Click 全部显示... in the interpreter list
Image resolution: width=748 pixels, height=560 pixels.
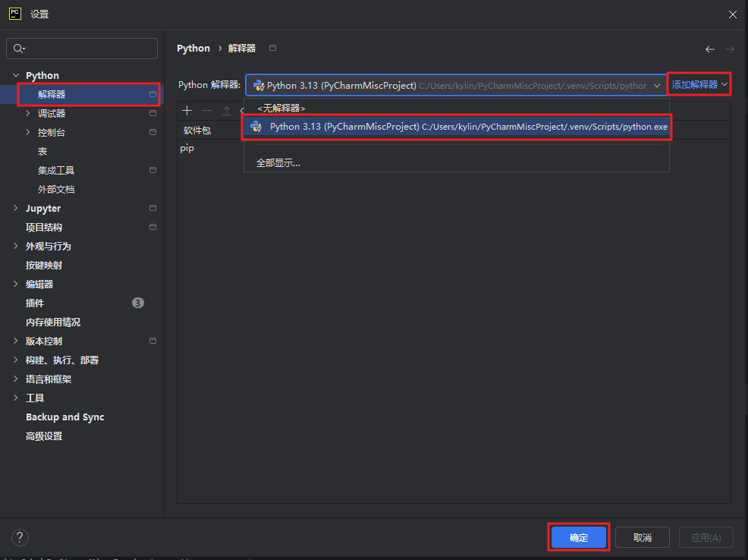[278, 162]
